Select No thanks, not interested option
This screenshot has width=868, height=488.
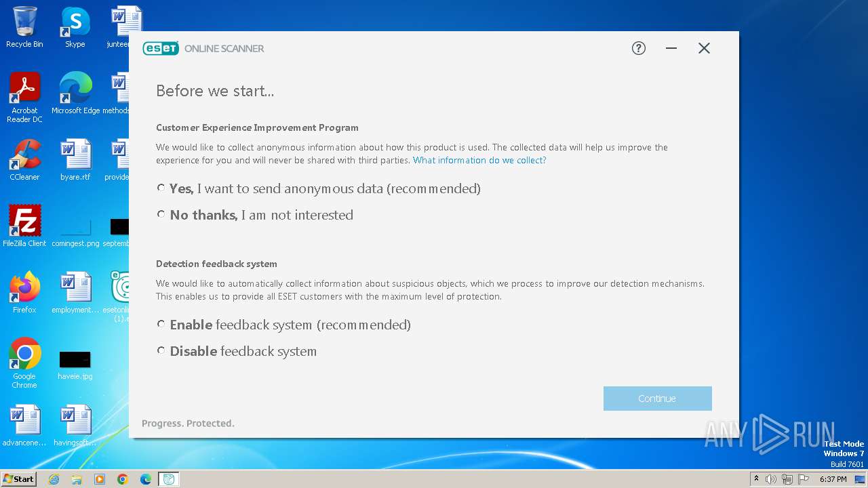pos(161,214)
